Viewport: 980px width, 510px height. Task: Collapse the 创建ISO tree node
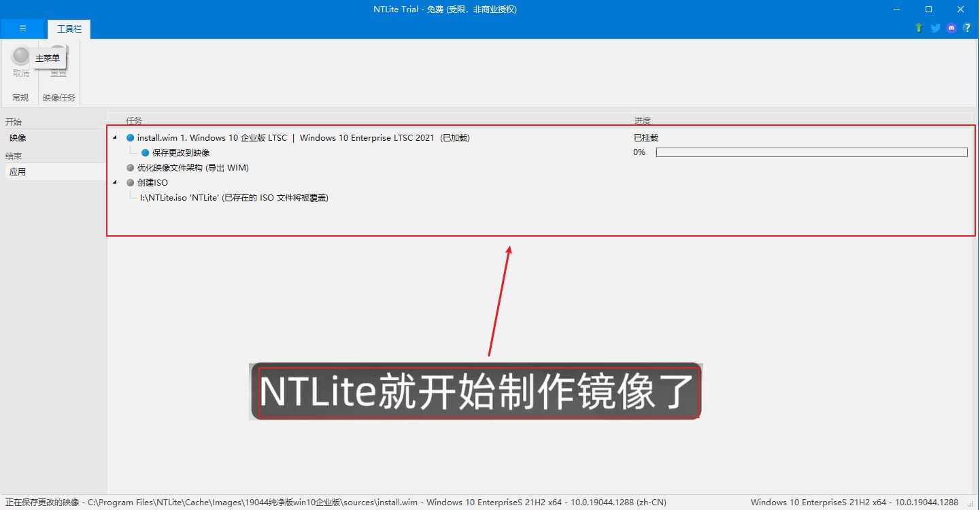tap(114, 183)
